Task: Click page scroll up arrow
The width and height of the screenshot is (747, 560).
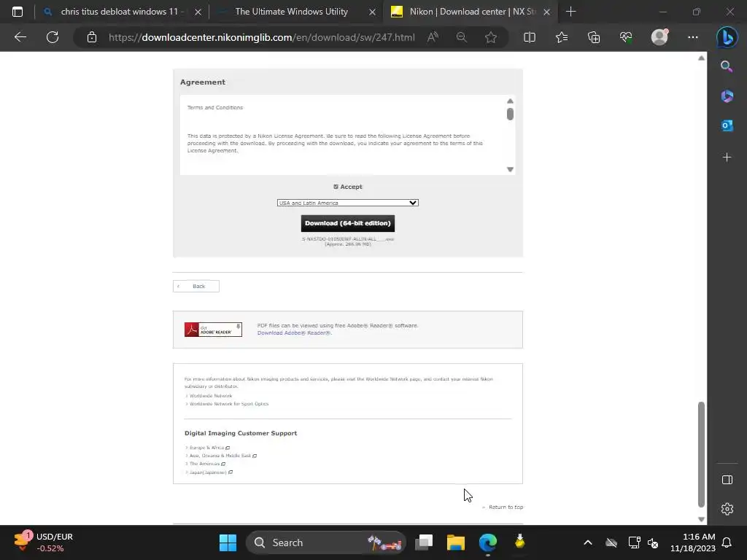Action: click(701, 58)
